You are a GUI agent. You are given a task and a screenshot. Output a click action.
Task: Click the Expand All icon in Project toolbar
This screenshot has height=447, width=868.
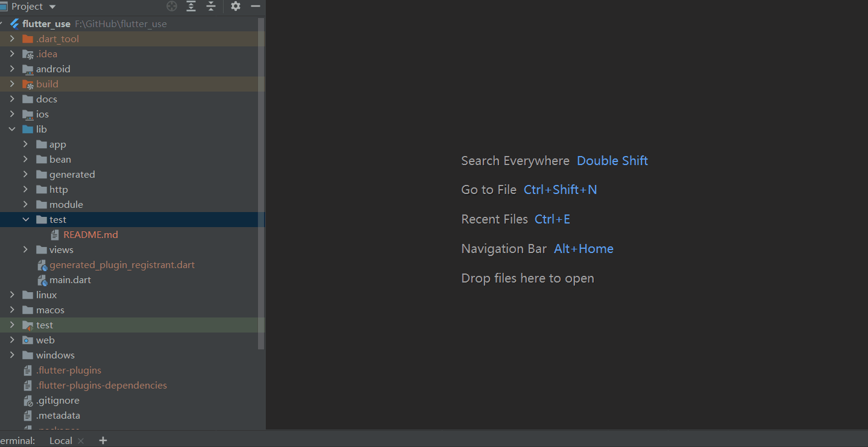(x=191, y=6)
